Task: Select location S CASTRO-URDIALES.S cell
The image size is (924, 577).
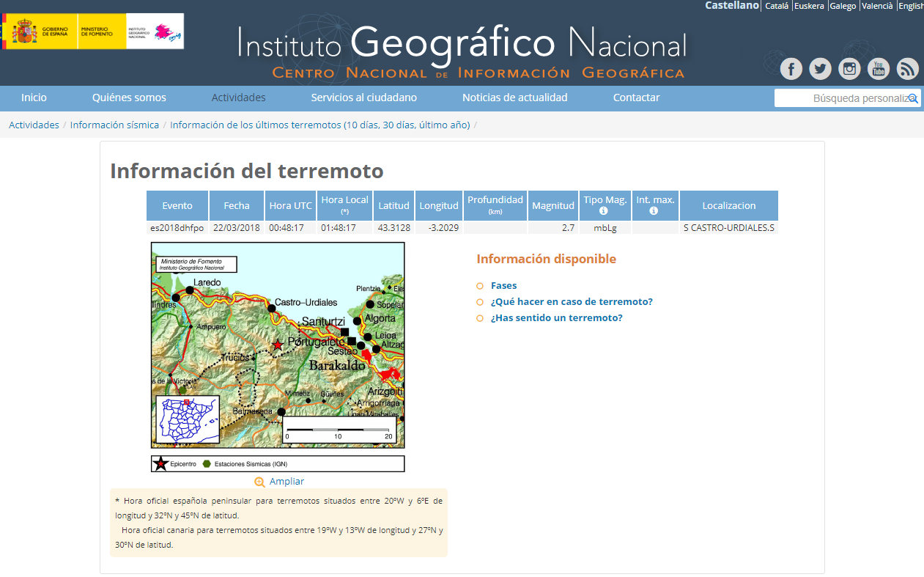Action: click(728, 228)
